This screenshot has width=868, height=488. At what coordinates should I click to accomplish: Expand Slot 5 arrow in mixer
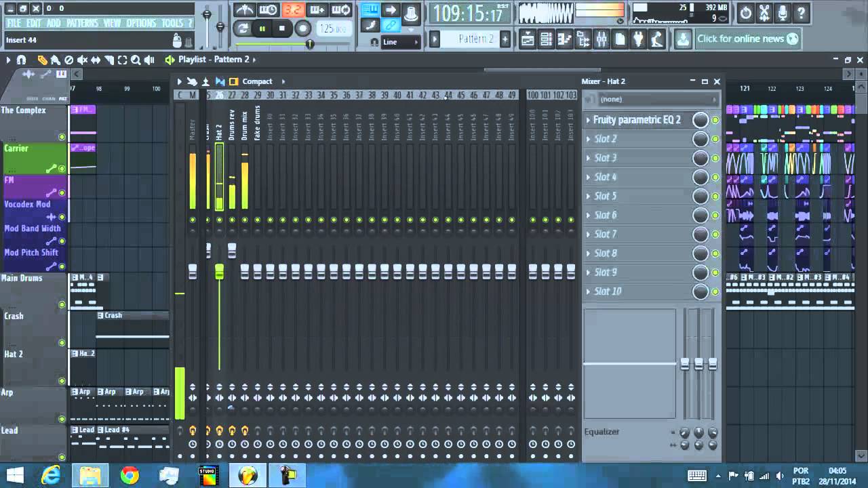click(588, 196)
